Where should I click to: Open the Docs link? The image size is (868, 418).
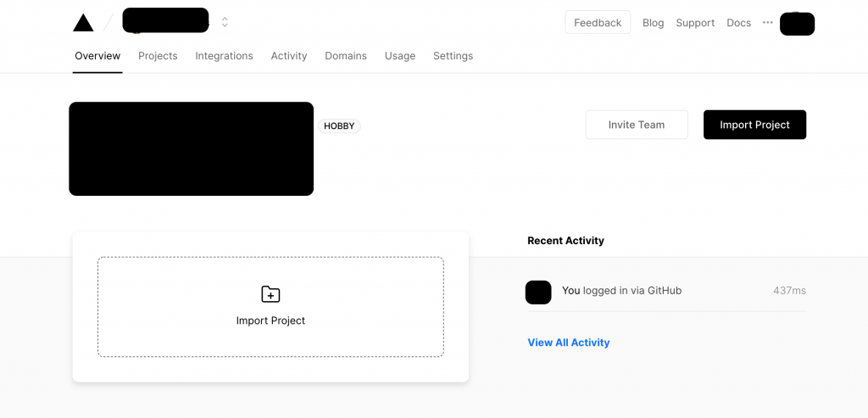pyautogui.click(x=739, y=23)
